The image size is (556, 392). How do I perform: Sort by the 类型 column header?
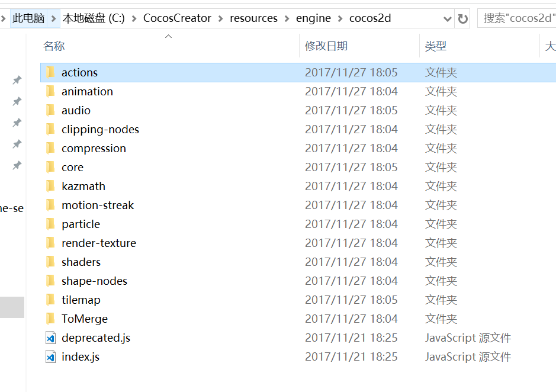point(435,46)
